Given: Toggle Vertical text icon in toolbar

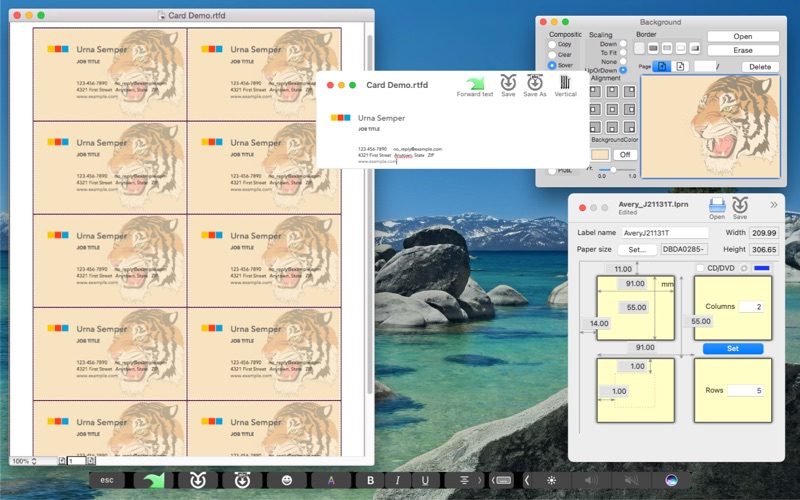Looking at the screenshot, I should pyautogui.click(x=565, y=82).
